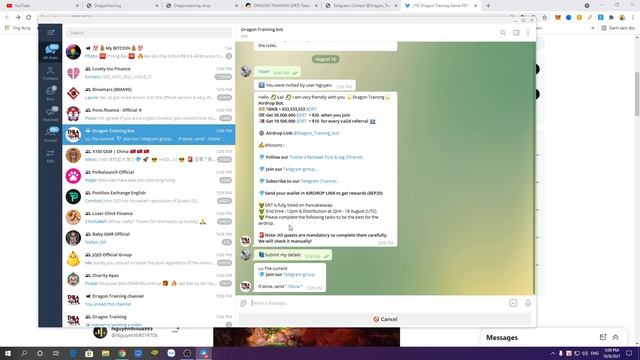Image resolution: width=640 pixels, height=360 pixels.
Task: Click the Twitter page vertical scrollbar
Action: pyautogui.click(x=637, y=94)
